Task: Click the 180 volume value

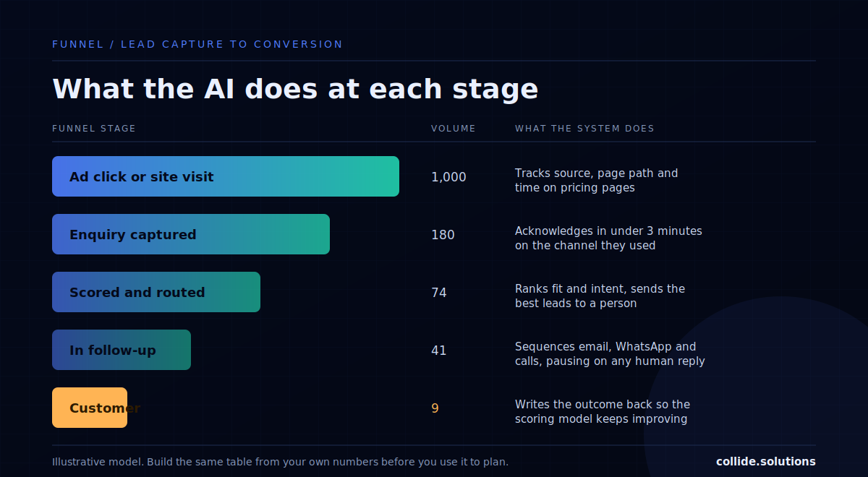Action: pyautogui.click(x=443, y=235)
